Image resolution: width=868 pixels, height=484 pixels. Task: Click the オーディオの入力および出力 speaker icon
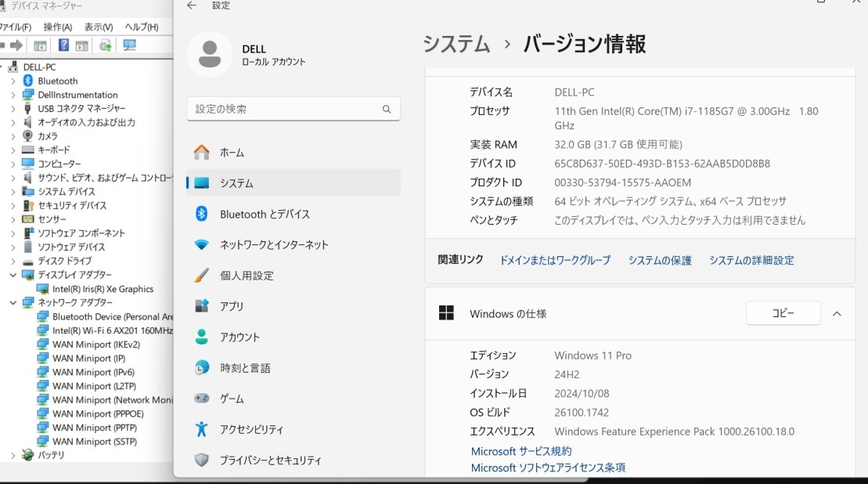[x=27, y=122]
